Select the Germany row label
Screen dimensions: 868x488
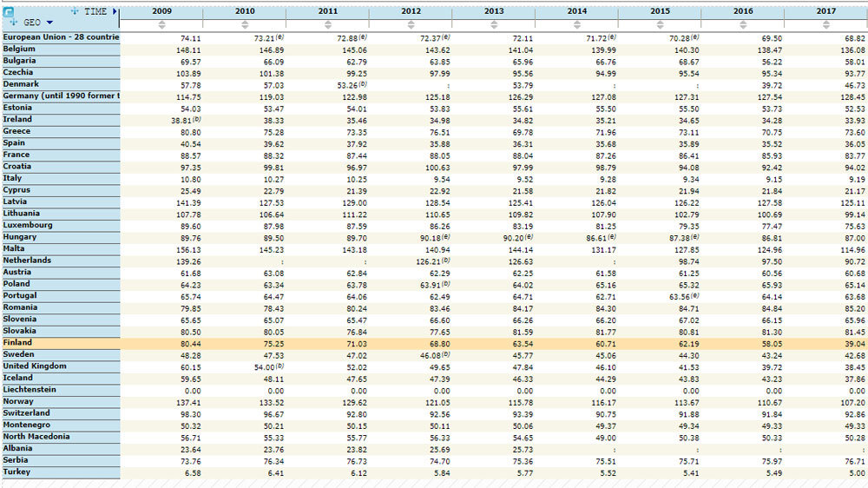tap(59, 96)
